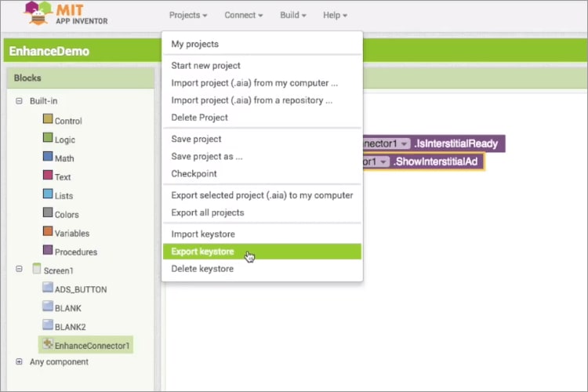The image size is (588, 392).
Task: Click the BLANK component icon
Action: pyautogui.click(x=48, y=306)
